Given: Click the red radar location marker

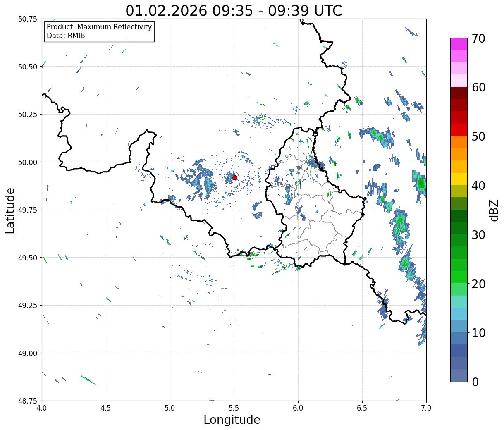Looking at the screenshot, I should pyautogui.click(x=235, y=177).
